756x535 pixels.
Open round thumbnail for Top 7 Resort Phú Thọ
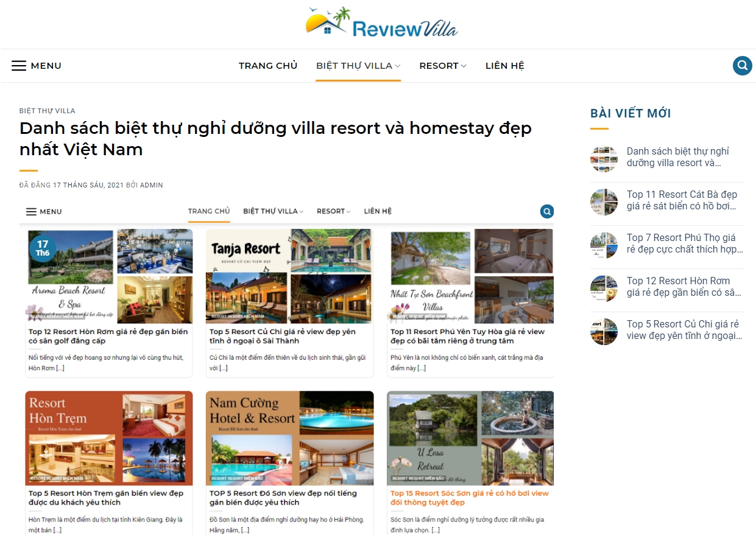pos(604,245)
